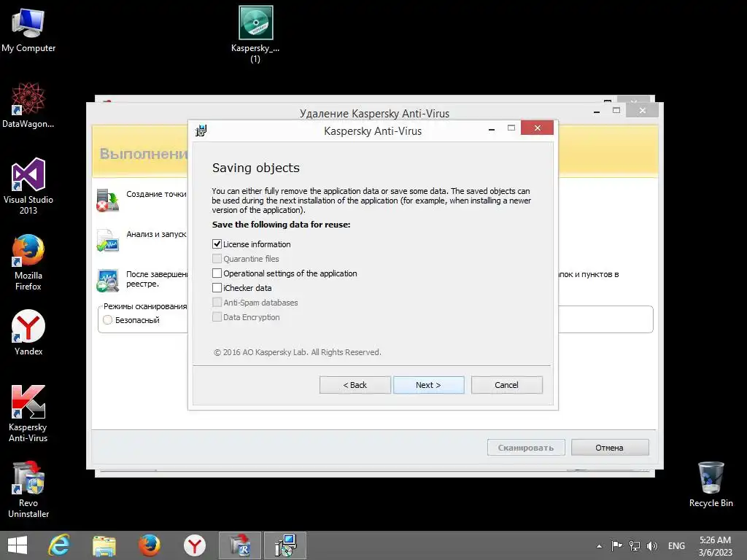The width and height of the screenshot is (747, 560).
Task: Open the clock showing 5:26 AM
Action: tap(715, 546)
